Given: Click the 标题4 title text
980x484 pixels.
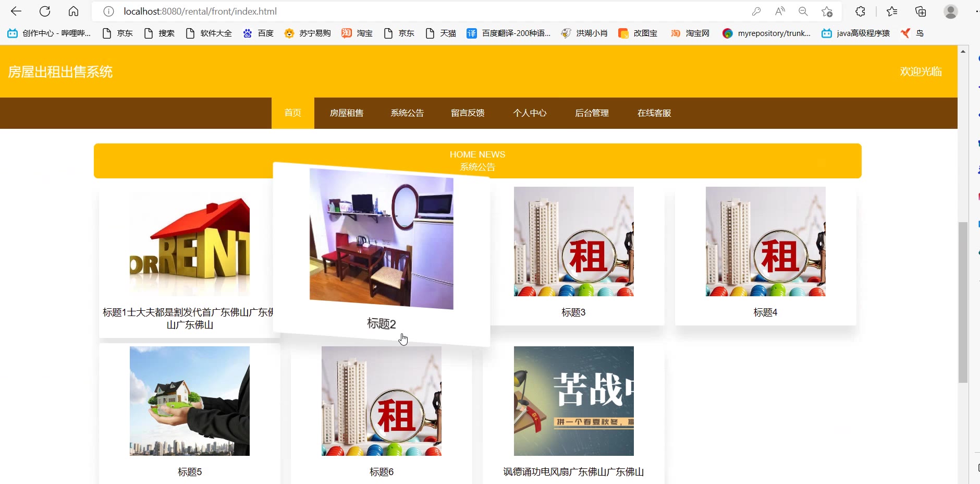Looking at the screenshot, I should pyautogui.click(x=765, y=312).
